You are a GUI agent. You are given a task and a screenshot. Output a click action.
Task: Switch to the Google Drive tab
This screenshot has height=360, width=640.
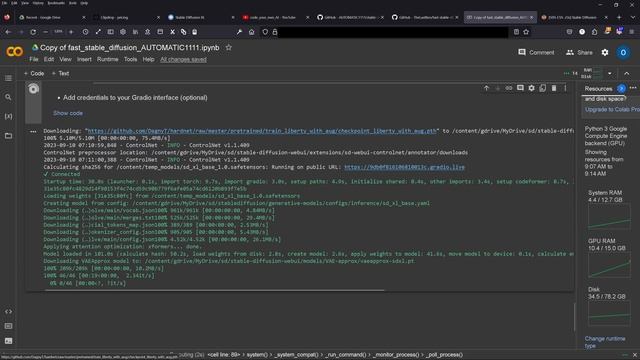[x=51, y=17]
